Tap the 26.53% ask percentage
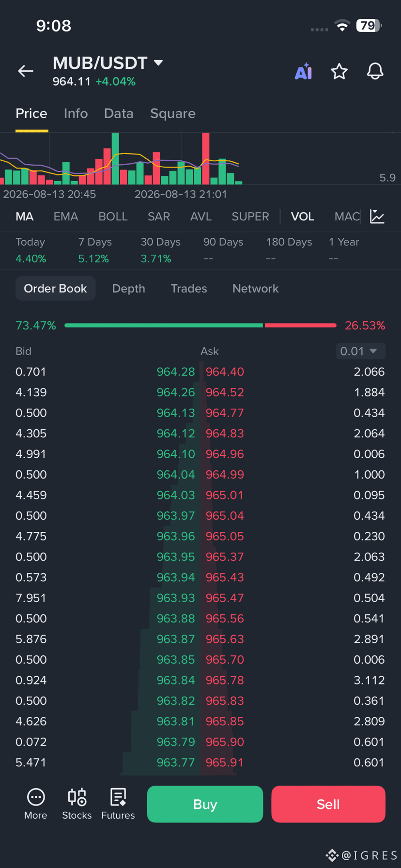 click(x=365, y=325)
